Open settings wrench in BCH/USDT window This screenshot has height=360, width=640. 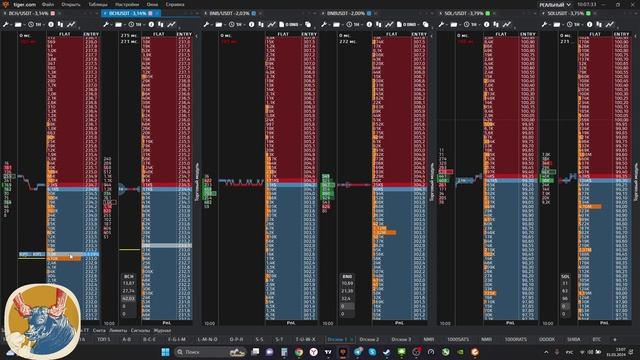click(x=6, y=24)
